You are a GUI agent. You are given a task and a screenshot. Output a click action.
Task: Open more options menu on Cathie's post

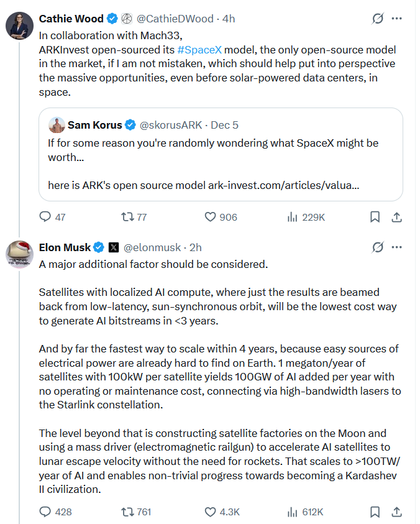point(397,19)
